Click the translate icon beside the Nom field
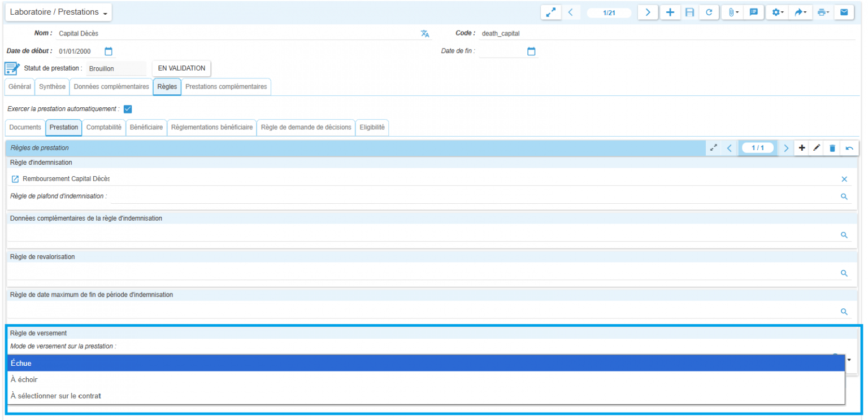The image size is (868, 420). point(425,34)
